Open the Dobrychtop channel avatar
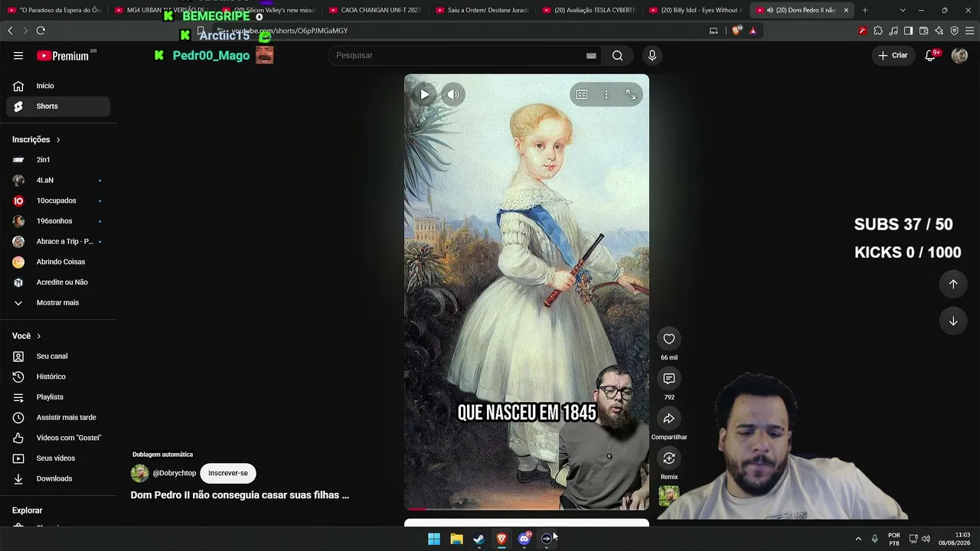Viewport: 980px width, 551px height. [x=139, y=473]
